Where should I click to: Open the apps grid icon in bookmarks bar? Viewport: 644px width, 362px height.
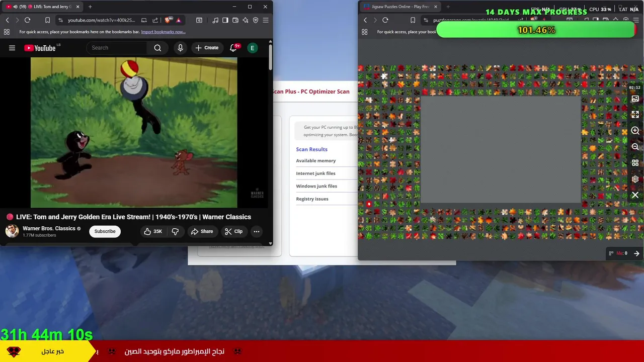coord(7,32)
